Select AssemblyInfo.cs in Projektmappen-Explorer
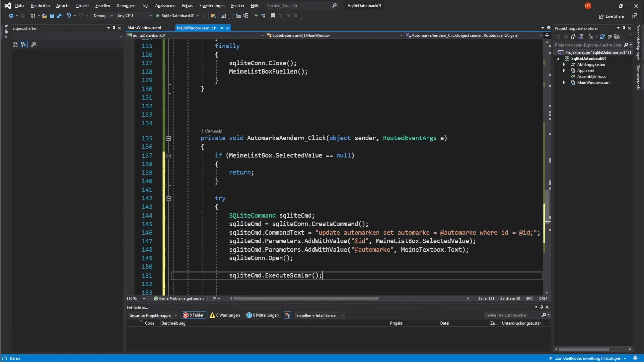Image resolution: width=644 pixels, height=362 pixels. 591,77
